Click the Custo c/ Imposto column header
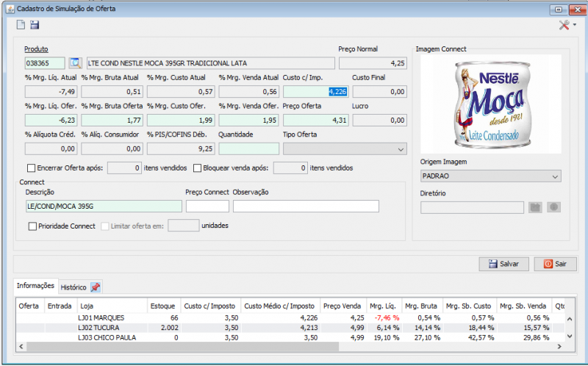 click(x=211, y=306)
